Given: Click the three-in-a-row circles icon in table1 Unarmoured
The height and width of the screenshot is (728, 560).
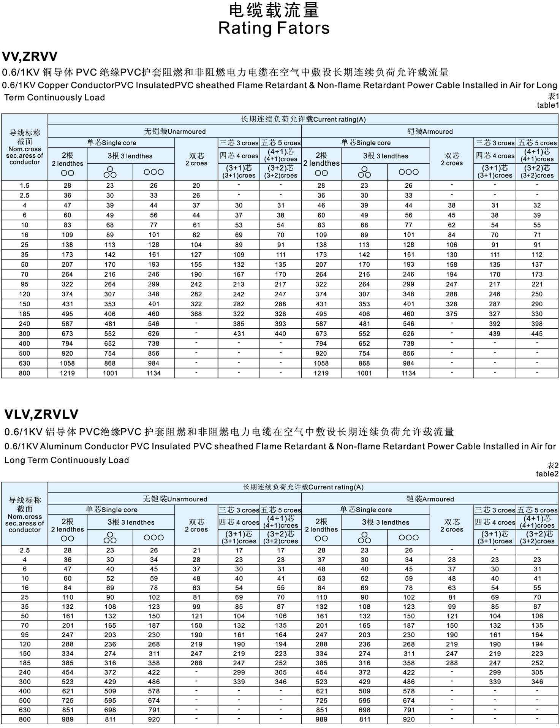Looking at the screenshot, I should tap(153, 172).
